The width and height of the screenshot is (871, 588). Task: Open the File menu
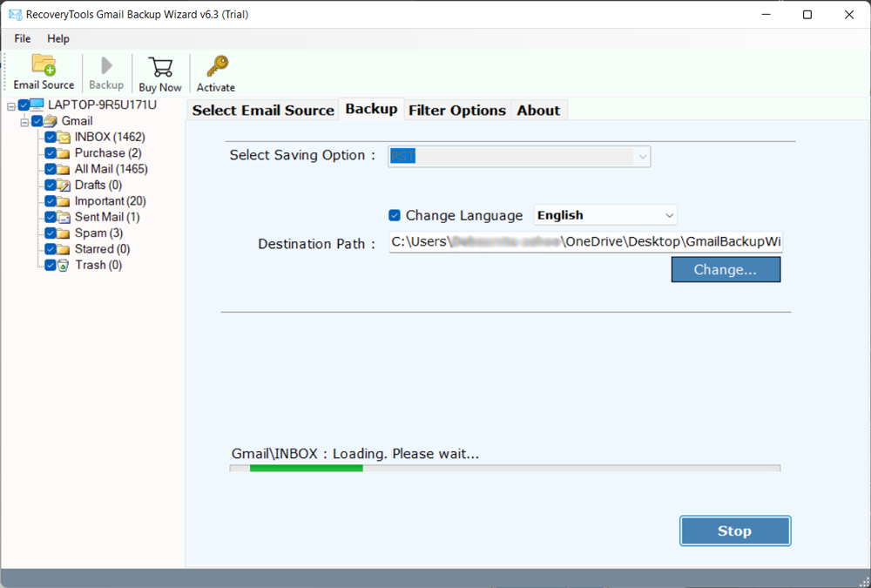click(23, 39)
